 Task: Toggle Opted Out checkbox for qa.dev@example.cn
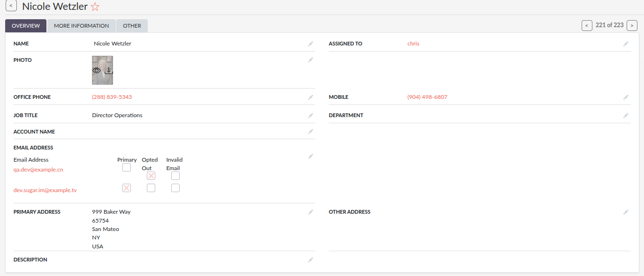(x=151, y=176)
